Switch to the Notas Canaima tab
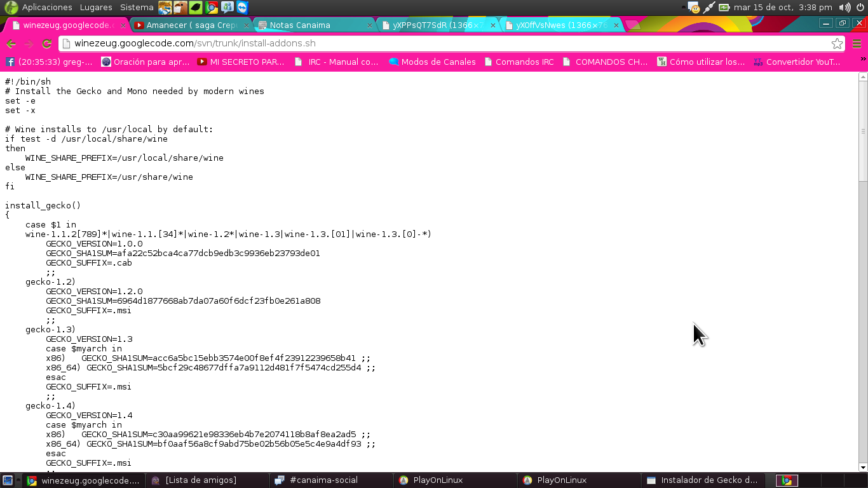 tap(315, 25)
